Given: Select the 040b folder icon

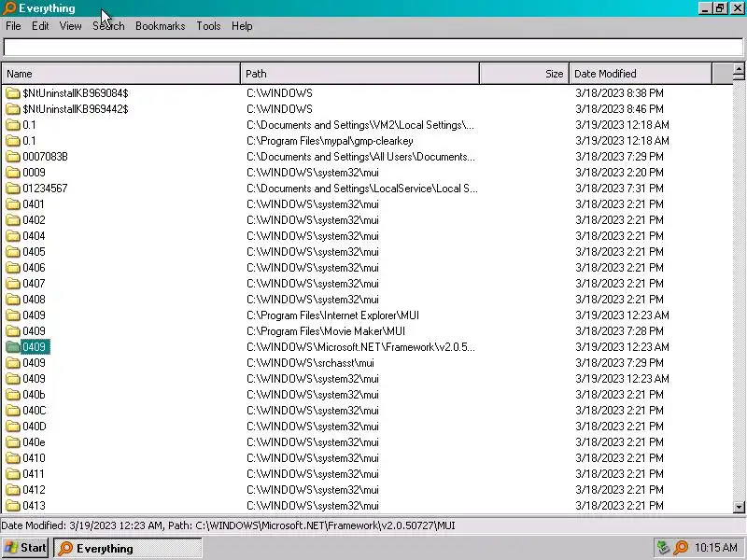Looking at the screenshot, I should [13, 395].
